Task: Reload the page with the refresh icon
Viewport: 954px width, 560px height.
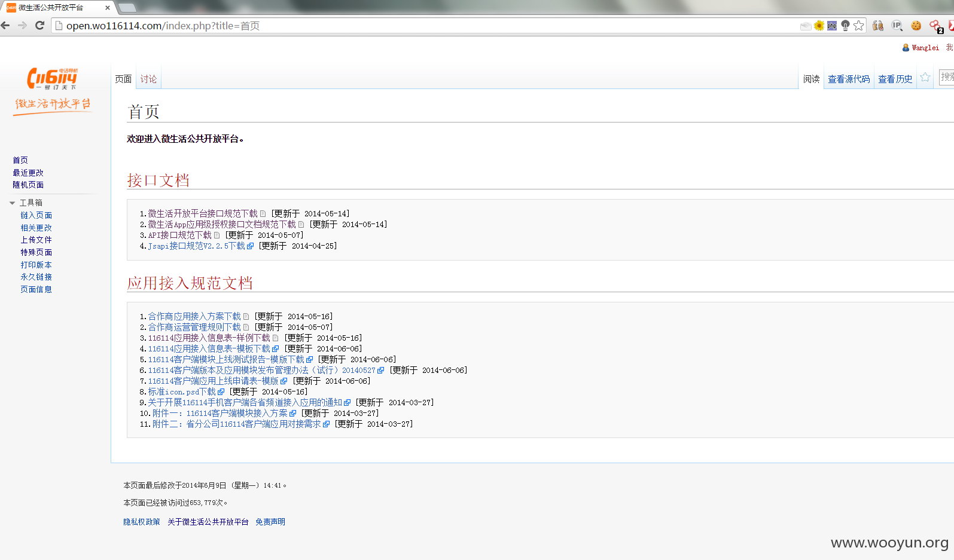Action: click(39, 26)
